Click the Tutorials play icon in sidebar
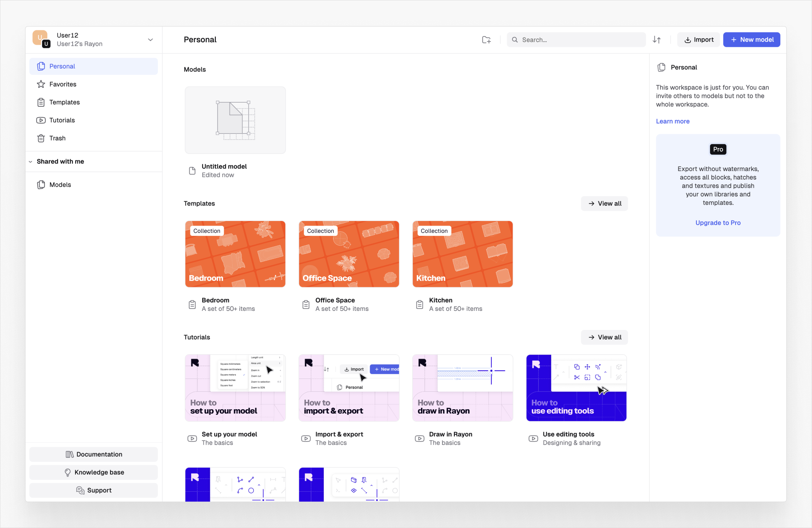Viewport: 812px width, 528px height. [x=41, y=120]
